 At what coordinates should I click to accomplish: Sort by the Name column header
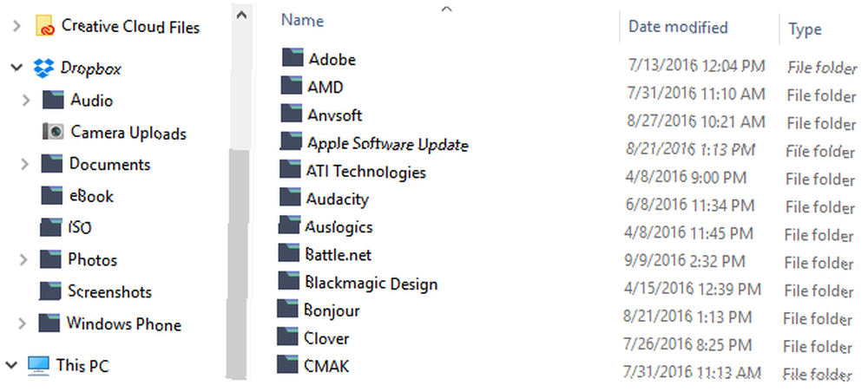pos(302,21)
